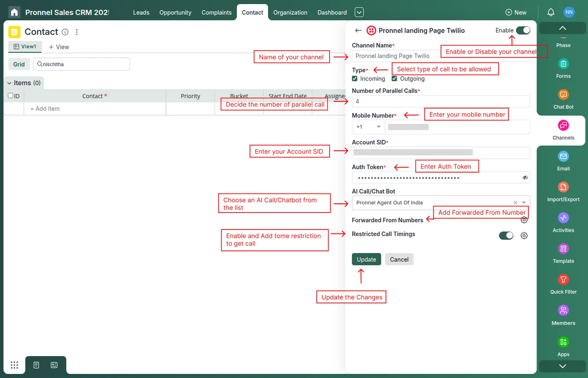Click the Apps icon in the sidebar
The width and height of the screenshot is (588, 378).
click(x=563, y=345)
